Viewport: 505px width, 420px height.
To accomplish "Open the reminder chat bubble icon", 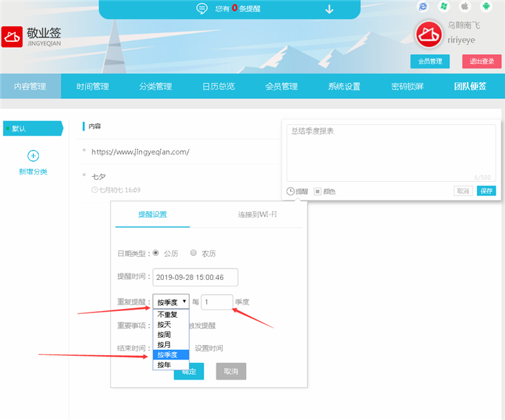I will [202, 9].
